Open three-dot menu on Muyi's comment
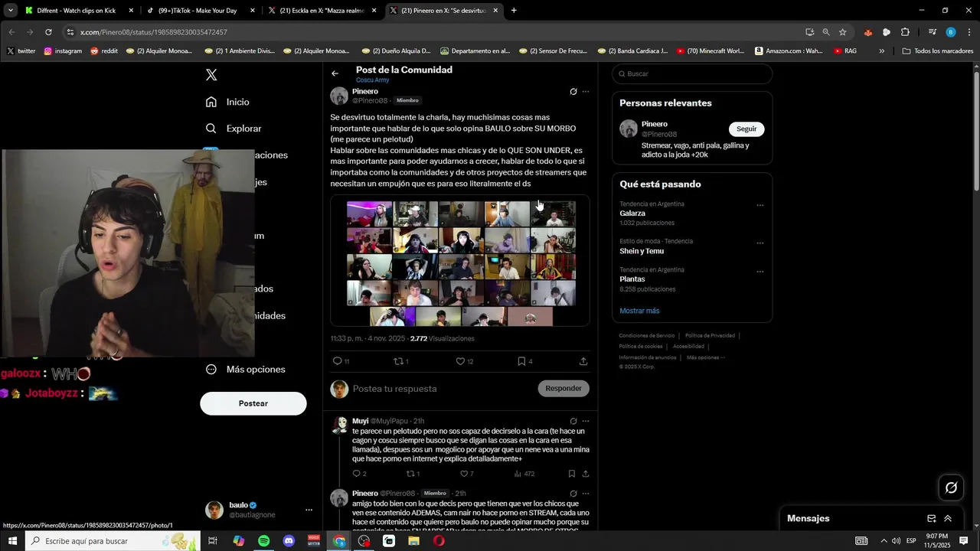This screenshot has height=551, width=980. tap(586, 421)
